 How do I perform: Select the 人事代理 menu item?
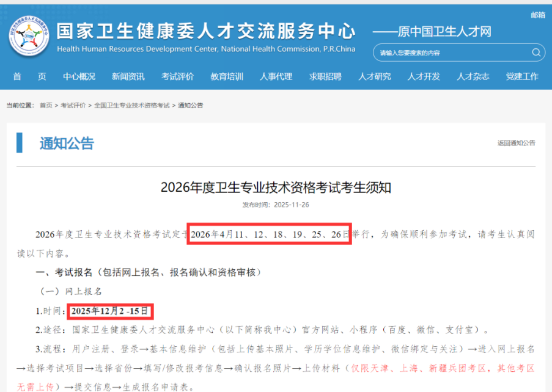pos(276,77)
